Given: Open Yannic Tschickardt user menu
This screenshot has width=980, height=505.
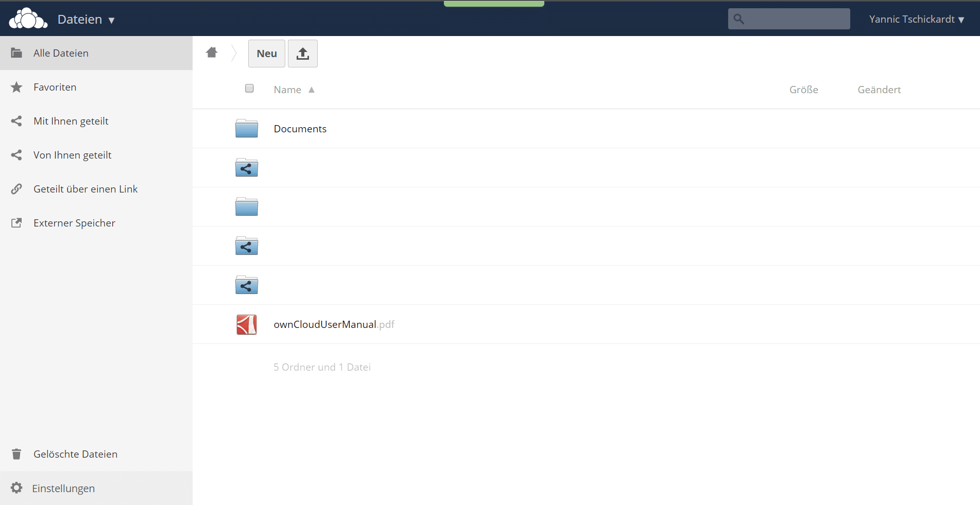Looking at the screenshot, I should [916, 20].
